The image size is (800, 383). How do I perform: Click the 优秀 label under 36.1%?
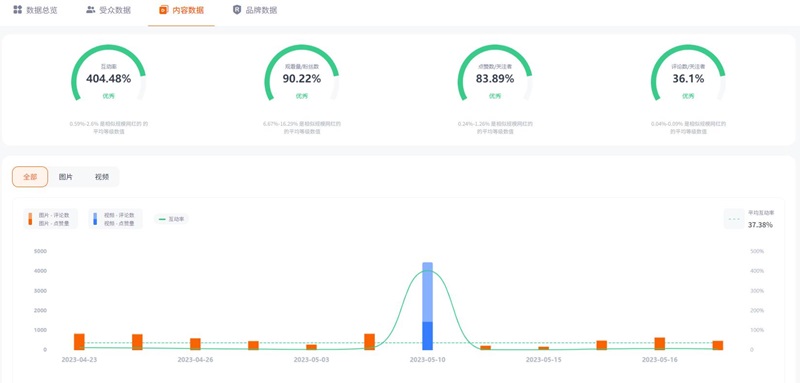688,96
